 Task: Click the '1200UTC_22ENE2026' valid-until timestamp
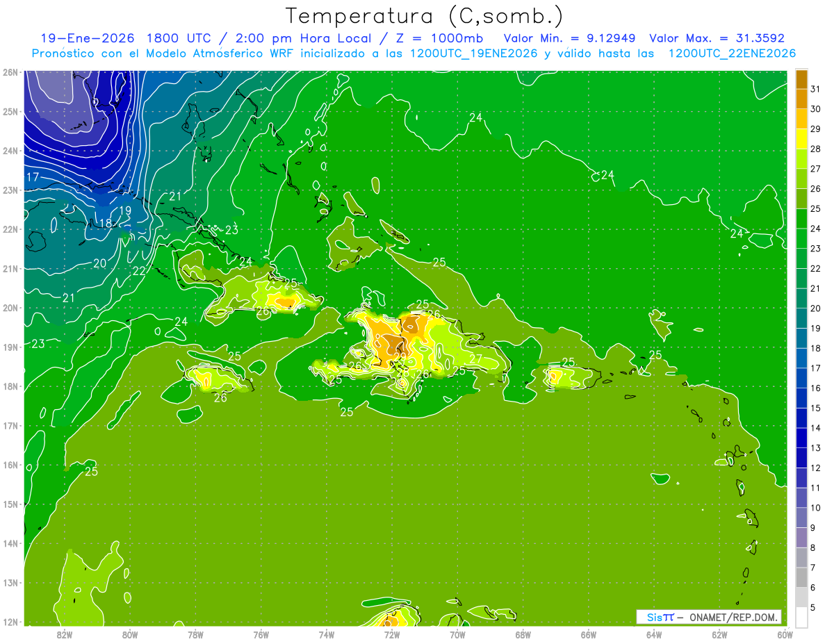coord(732,53)
